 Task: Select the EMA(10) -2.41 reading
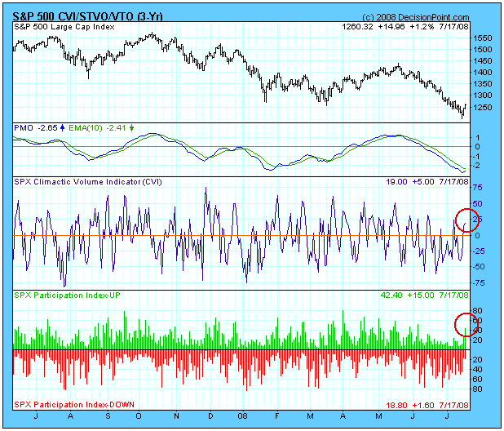click(x=97, y=128)
